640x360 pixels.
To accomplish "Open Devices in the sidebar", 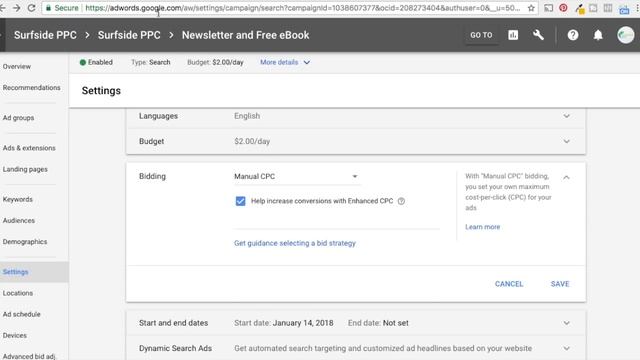I will 15,336.
